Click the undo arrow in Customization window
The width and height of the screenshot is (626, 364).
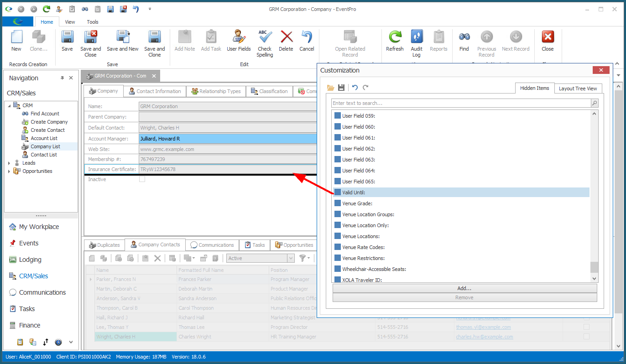[x=355, y=88]
